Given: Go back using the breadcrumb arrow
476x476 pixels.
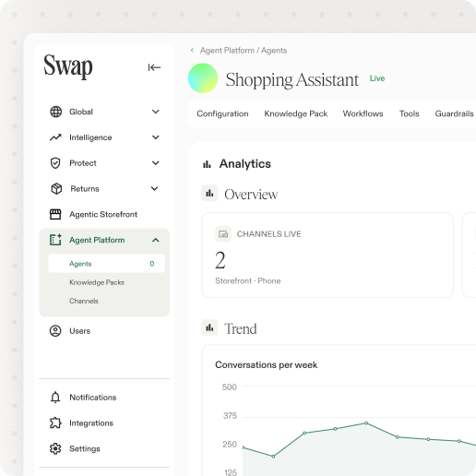Looking at the screenshot, I should click(x=192, y=50).
